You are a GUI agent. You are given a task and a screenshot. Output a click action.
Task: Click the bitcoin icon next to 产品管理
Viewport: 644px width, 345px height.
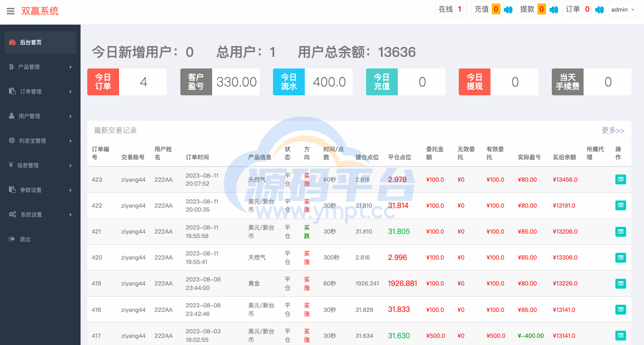pos(11,67)
